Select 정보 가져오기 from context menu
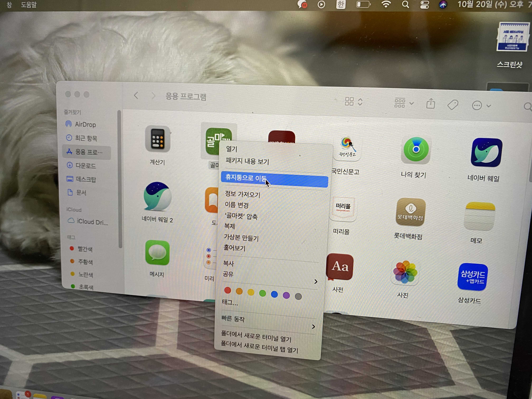 click(242, 194)
